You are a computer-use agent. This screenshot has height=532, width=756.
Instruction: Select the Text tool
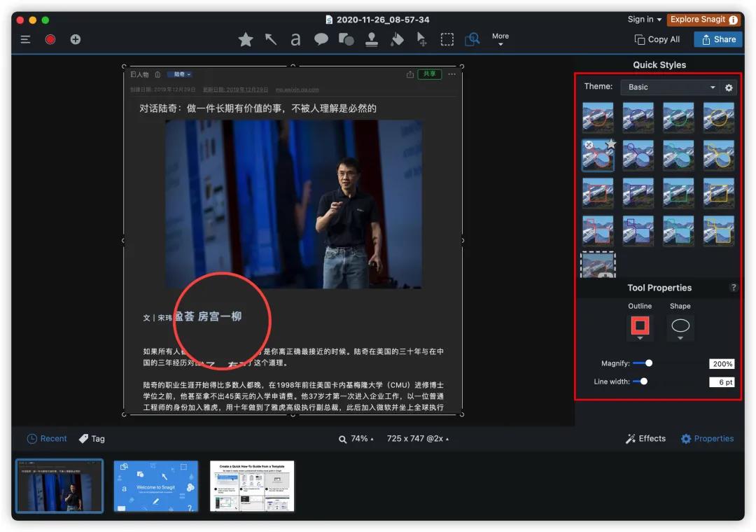coord(295,39)
